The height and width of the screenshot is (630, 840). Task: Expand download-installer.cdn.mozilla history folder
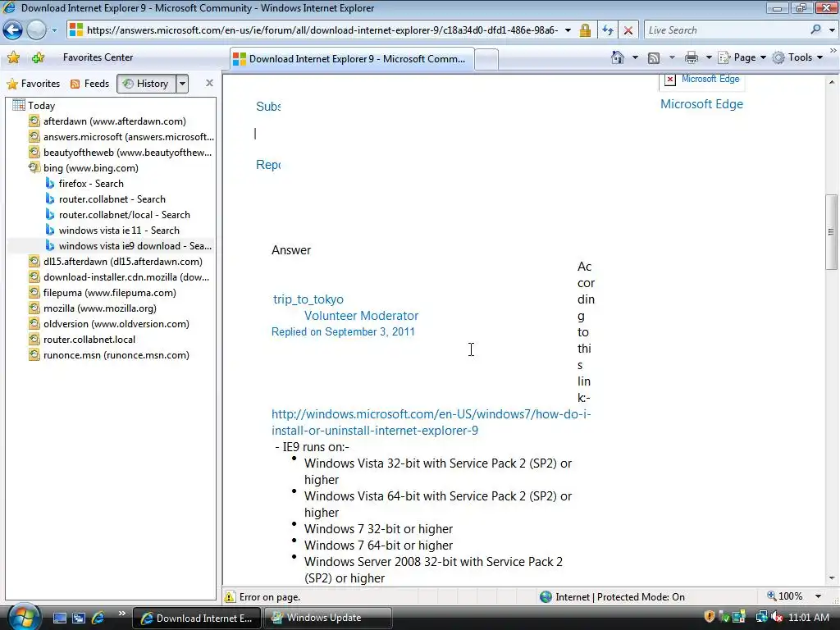pyautogui.click(x=119, y=276)
